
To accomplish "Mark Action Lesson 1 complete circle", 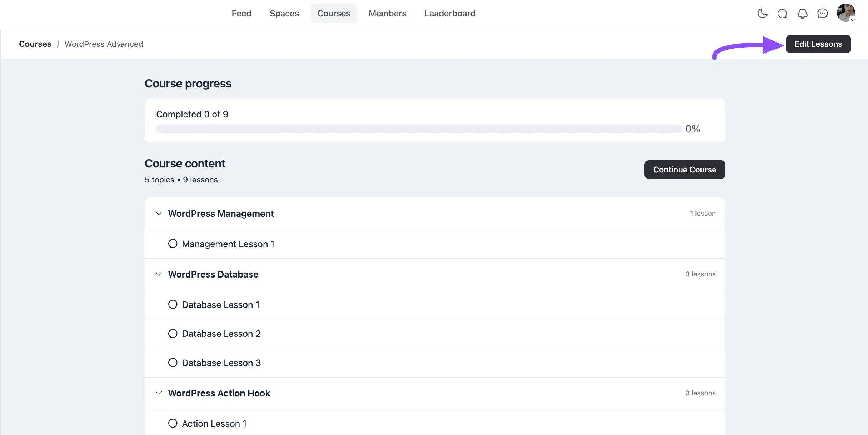I will coord(173,423).
